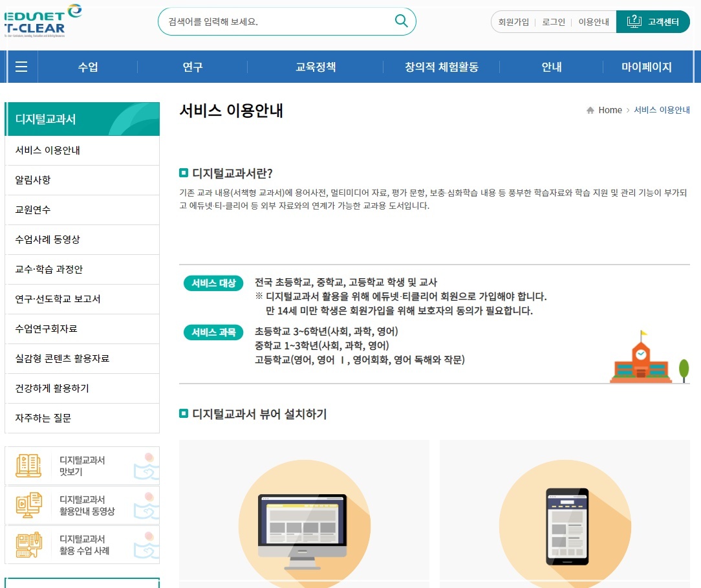
Task: Click the magnifier search icon
Action: 401,21
